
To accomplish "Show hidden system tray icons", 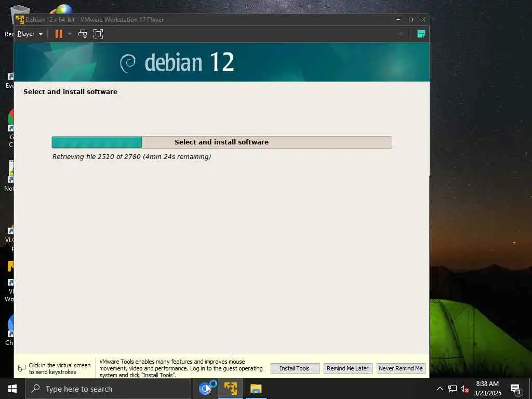I will click(x=440, y=389).
